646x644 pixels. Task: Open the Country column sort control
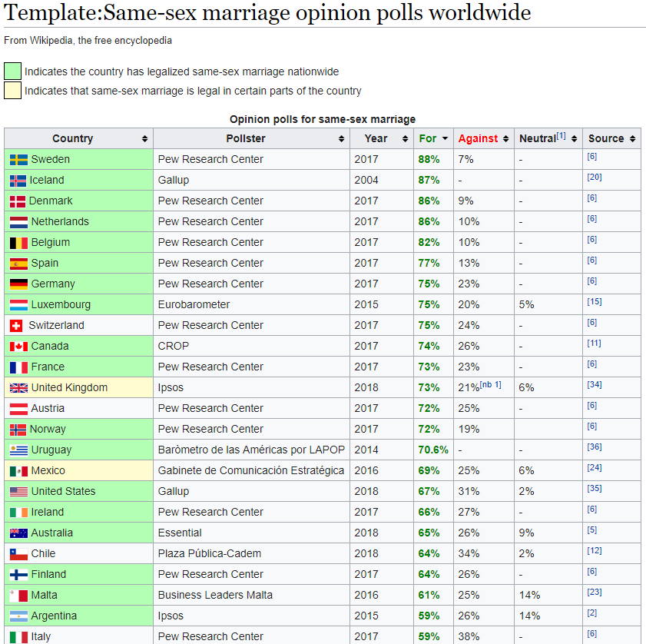(x=143, y=138)
